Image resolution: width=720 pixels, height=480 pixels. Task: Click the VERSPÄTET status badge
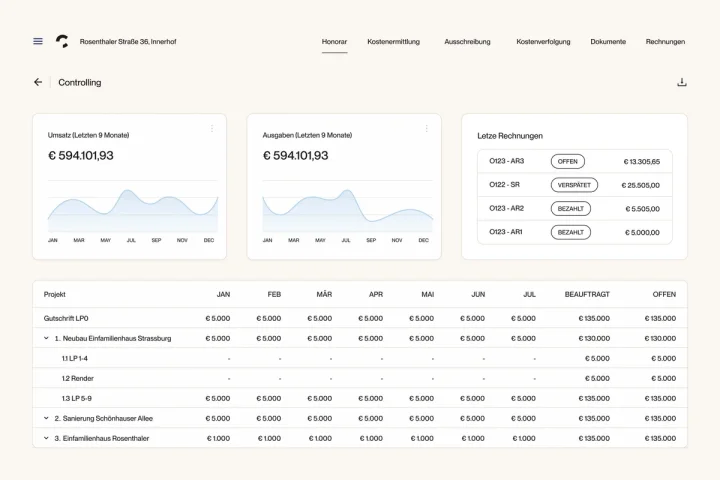[x=574, y=185]
